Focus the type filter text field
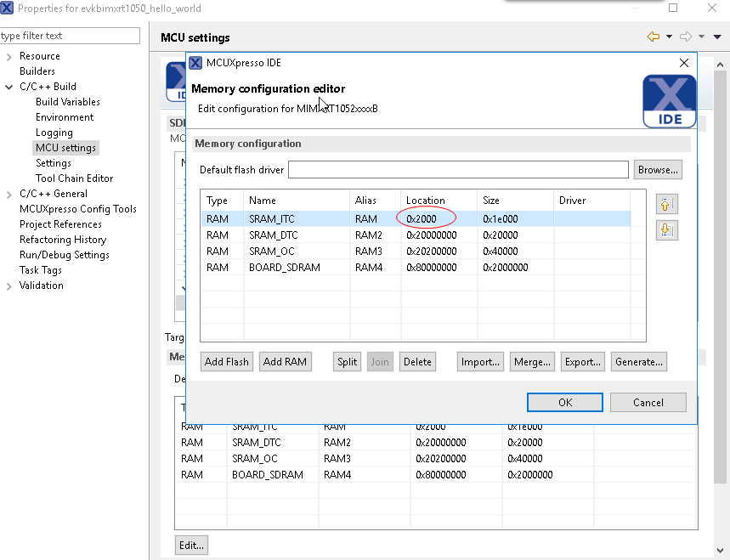The height and width of the screenshot is (560, 730). click(x=70, y=36)
